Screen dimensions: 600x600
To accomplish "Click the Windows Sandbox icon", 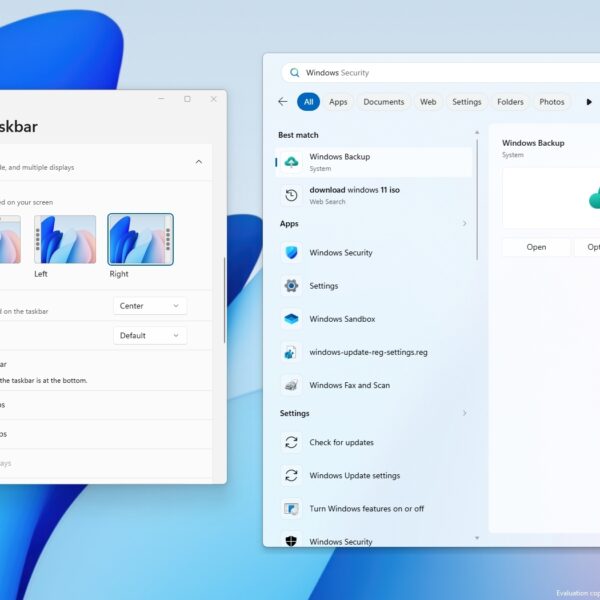I will [291, 319].
